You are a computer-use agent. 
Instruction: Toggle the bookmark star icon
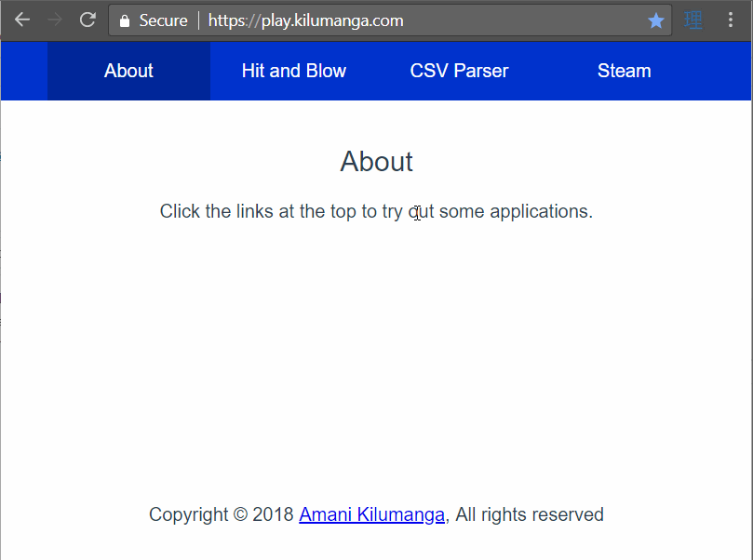[655, 20]
